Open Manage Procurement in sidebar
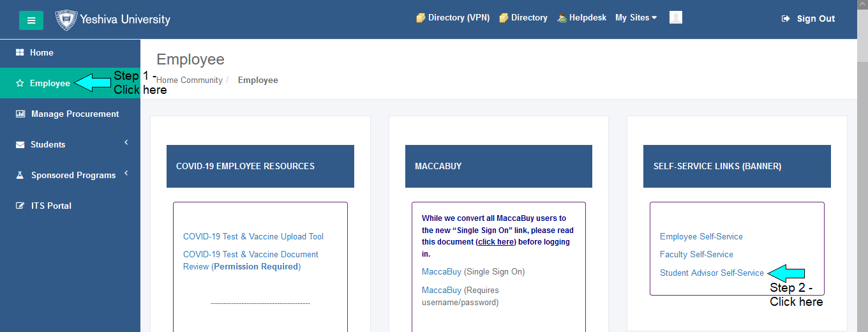Image resolution: width=868 pixels, height=332 pixels. point(70,114)
